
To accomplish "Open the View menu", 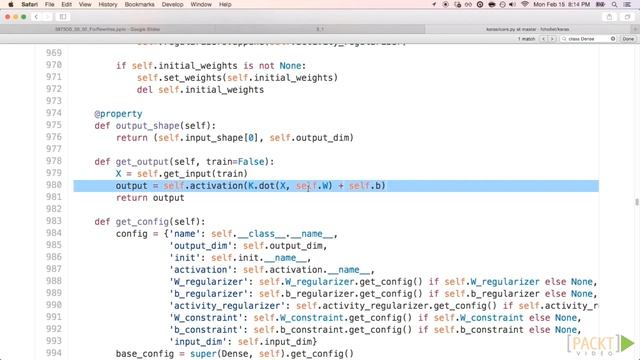I will coord(85,4).
